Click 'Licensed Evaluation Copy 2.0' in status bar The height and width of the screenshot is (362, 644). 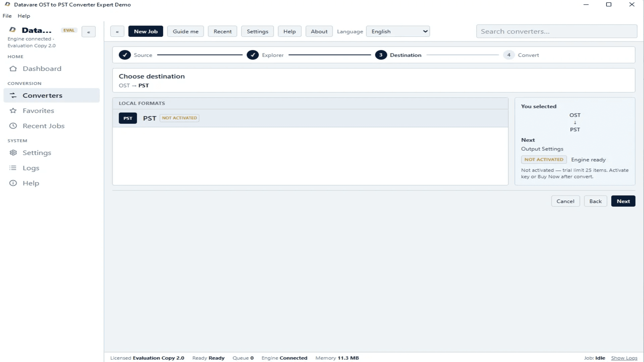coord(147,358)
